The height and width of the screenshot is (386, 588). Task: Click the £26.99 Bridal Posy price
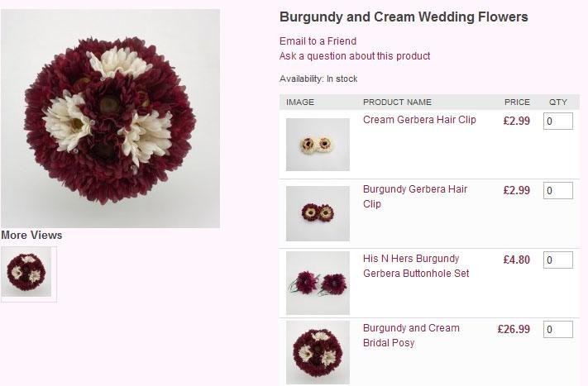coord(514,330)
